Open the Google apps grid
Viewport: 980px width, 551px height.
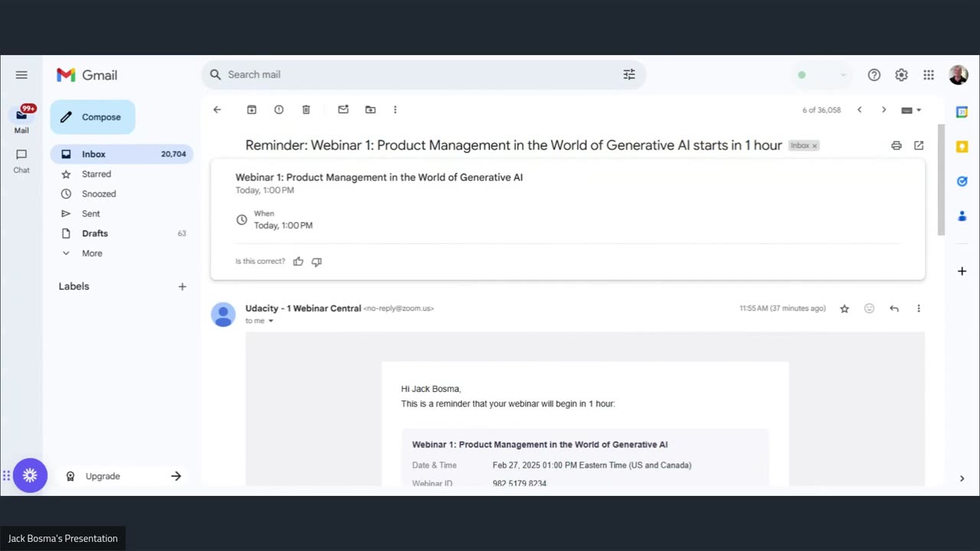coord(929,75)
